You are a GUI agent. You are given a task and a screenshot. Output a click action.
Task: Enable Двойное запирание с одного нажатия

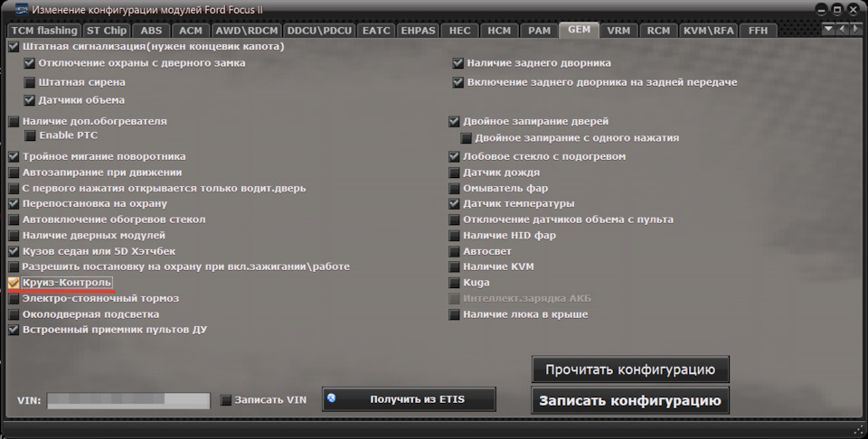[x=467, y=138]
